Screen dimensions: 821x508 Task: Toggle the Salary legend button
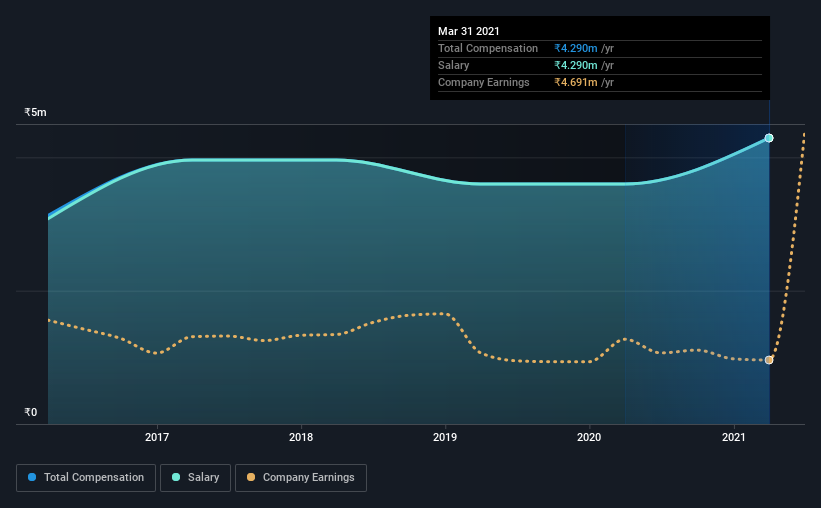pos(195,478)
